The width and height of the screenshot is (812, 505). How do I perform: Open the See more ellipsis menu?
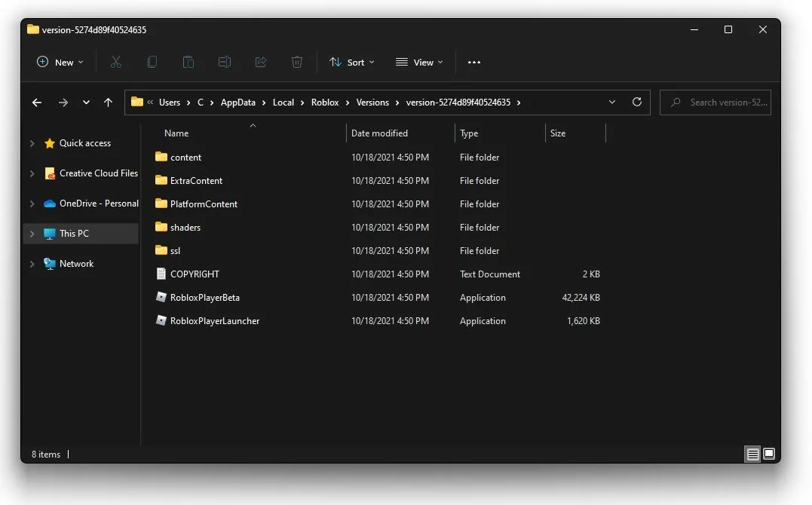473,62
